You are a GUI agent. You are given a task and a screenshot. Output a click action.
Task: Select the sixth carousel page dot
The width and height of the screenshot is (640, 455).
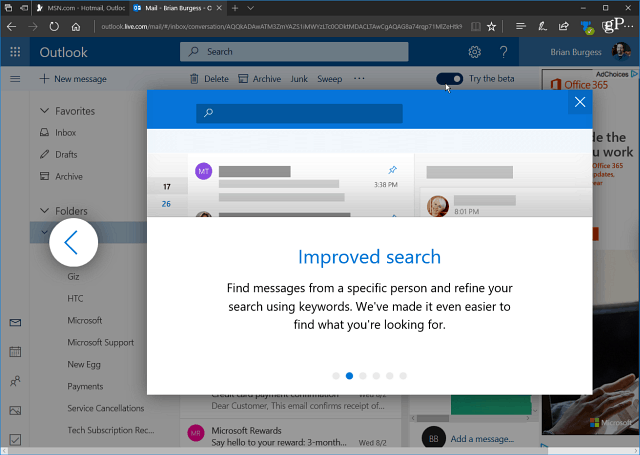[403, 376]
